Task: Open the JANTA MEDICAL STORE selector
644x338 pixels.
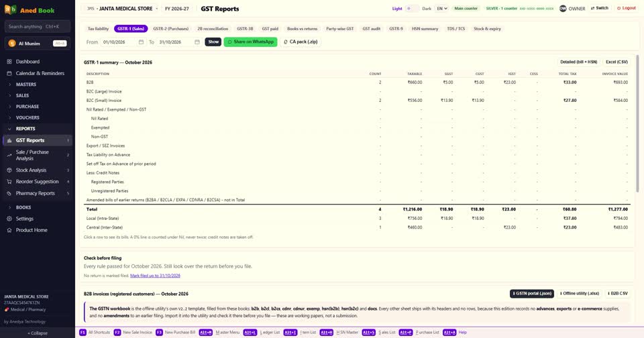Action: coord(122,9)
